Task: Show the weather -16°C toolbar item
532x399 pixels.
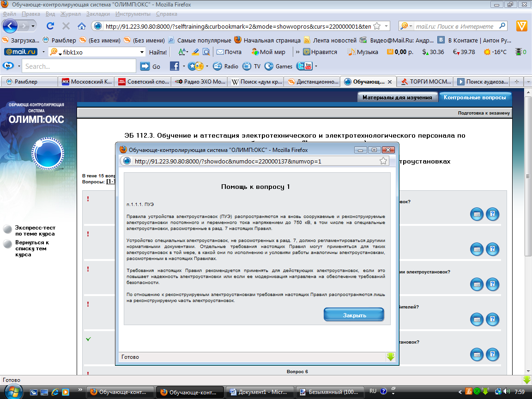Action: point(495,52)
